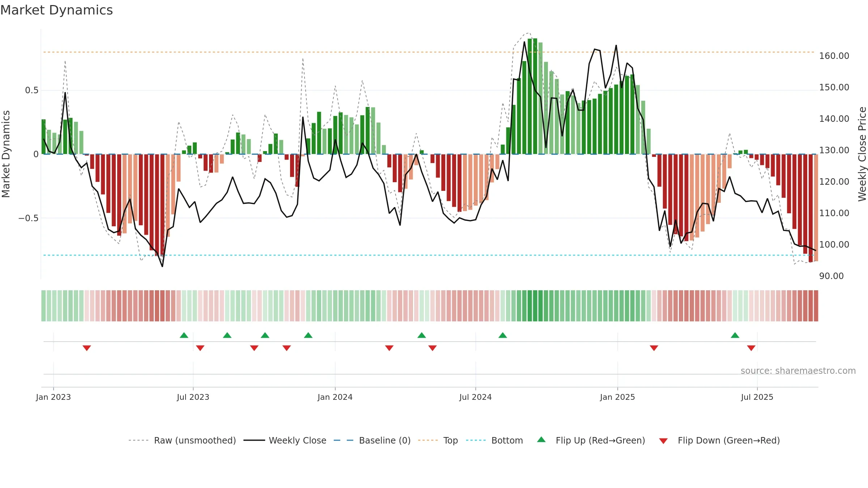Image resolution: width=868 pixels, height=488 pixels.
Task: Click the Flip Down (Green→Red) legend label
Action: (729, 440)
